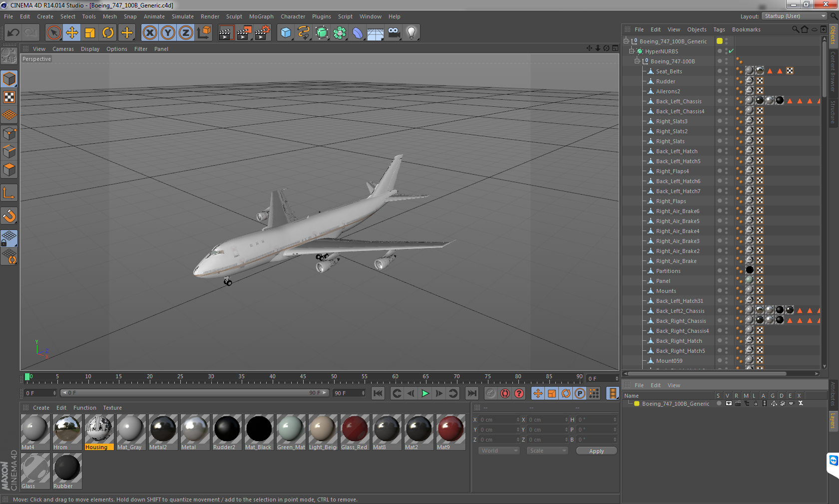839x504 pixels.
Task: Open the deformer objects icon
Action: 358,33
